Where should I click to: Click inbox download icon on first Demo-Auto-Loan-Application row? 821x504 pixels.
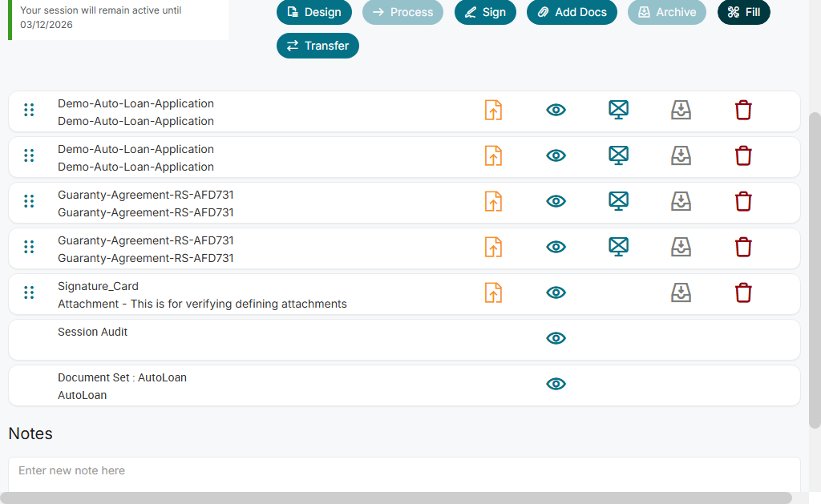[681, 110]
